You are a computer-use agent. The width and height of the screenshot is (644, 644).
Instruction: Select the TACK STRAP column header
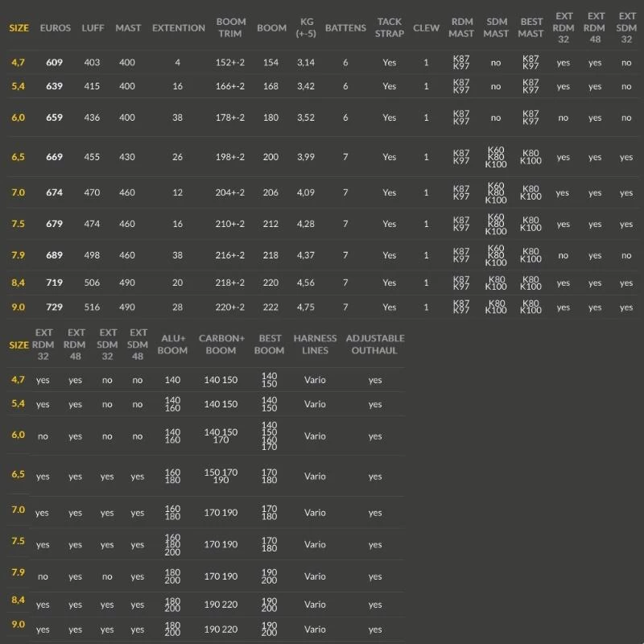tap(390, 28)
